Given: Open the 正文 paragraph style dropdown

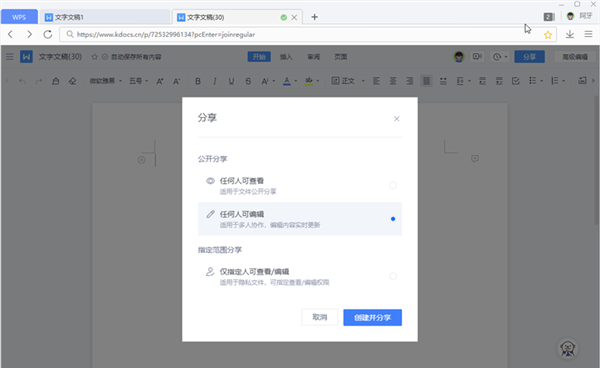Looking at the screenshot, I should point(348,81).
